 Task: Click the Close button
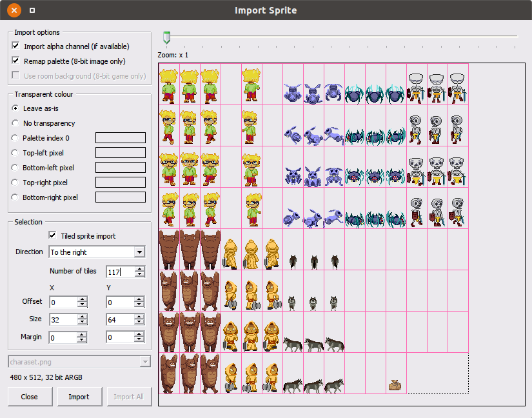point(30,397)
